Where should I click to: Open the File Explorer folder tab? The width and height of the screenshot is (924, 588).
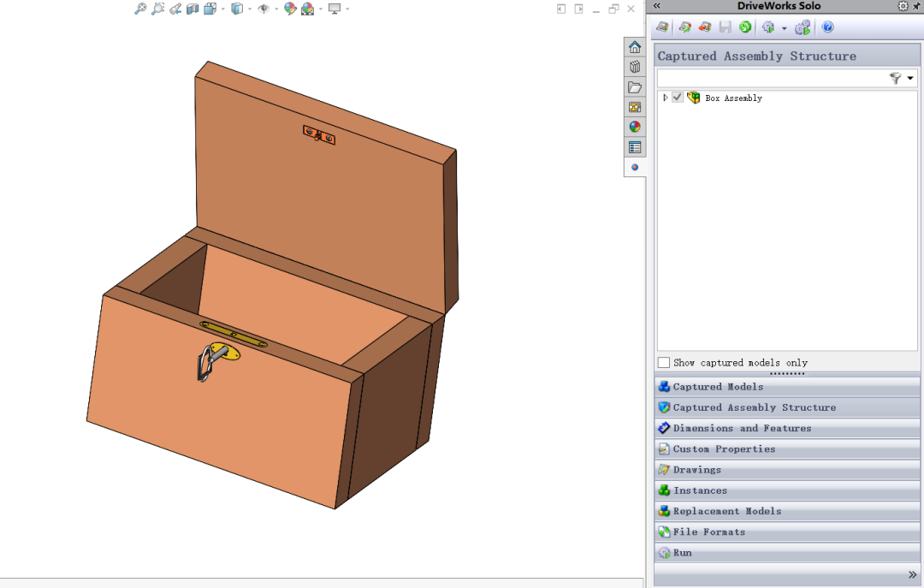point(635,87)
